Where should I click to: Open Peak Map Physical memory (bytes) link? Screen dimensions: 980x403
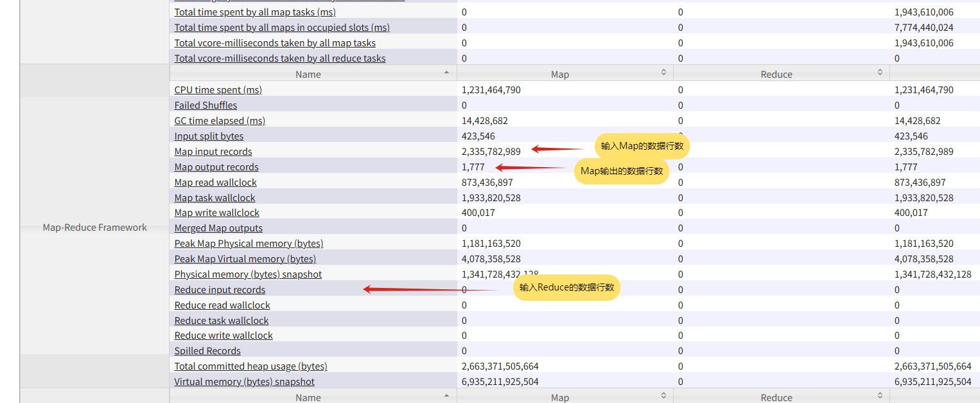[249, 244]
